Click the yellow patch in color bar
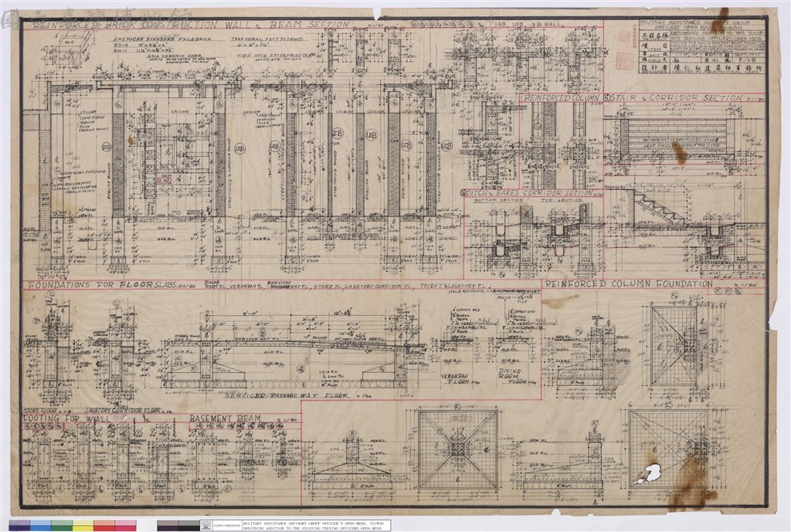This screenshot has width=791, height=532. pyautogui.click(x=83, y=526)
